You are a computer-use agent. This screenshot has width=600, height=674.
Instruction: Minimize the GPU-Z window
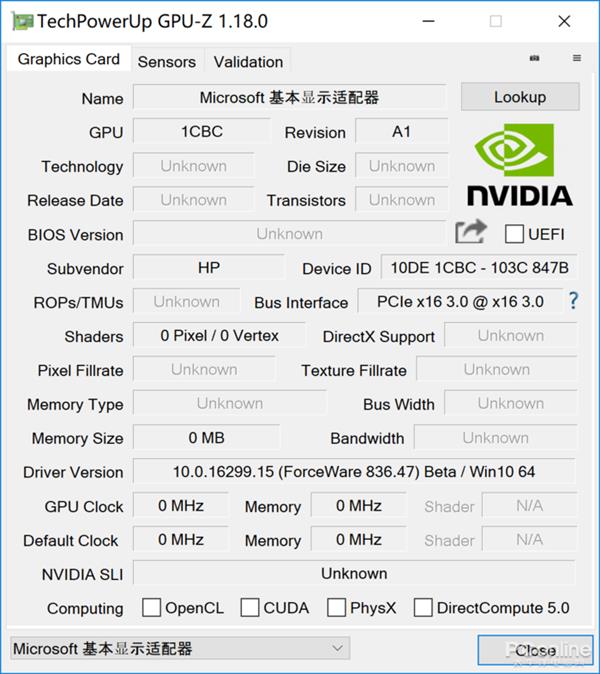point(429,21)
